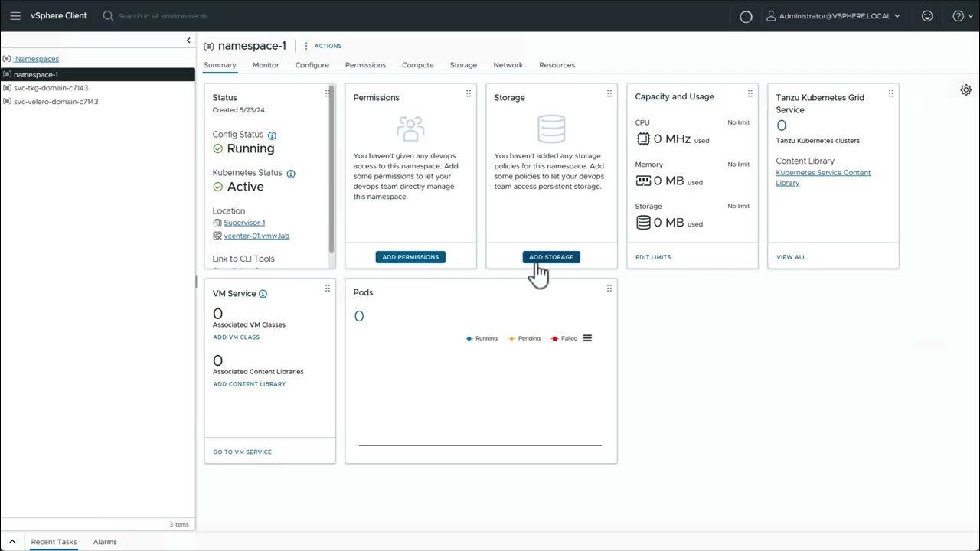Toggle the Pending series in Pods legend
The image size is (980, 551).
pyautogui.click(x=524, y=338)
